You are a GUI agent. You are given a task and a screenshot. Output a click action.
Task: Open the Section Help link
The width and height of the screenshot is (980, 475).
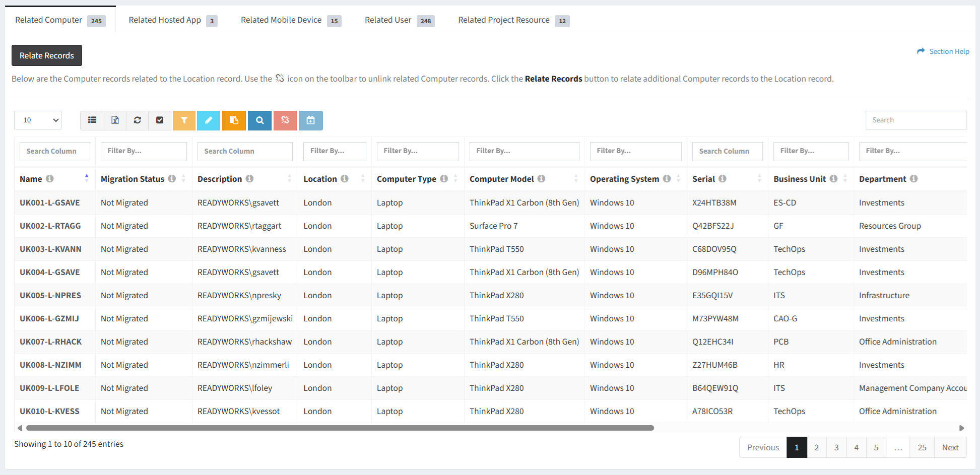point(943,51)
